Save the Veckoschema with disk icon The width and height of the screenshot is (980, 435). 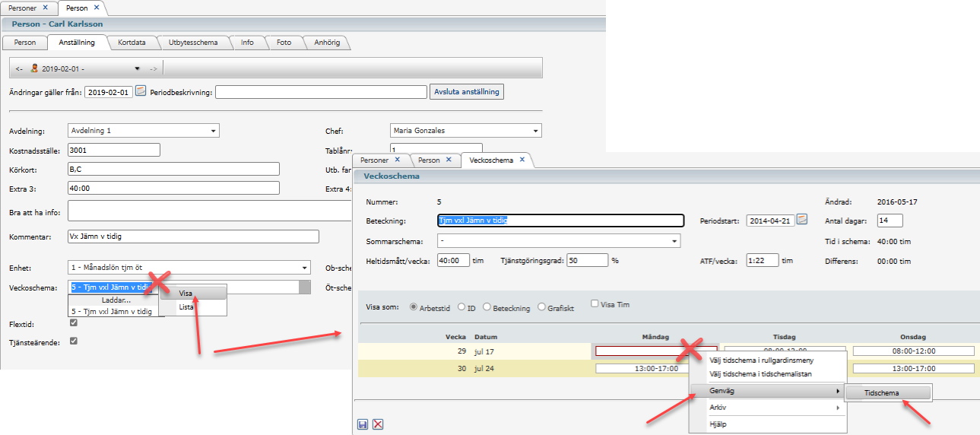(363, 424)
